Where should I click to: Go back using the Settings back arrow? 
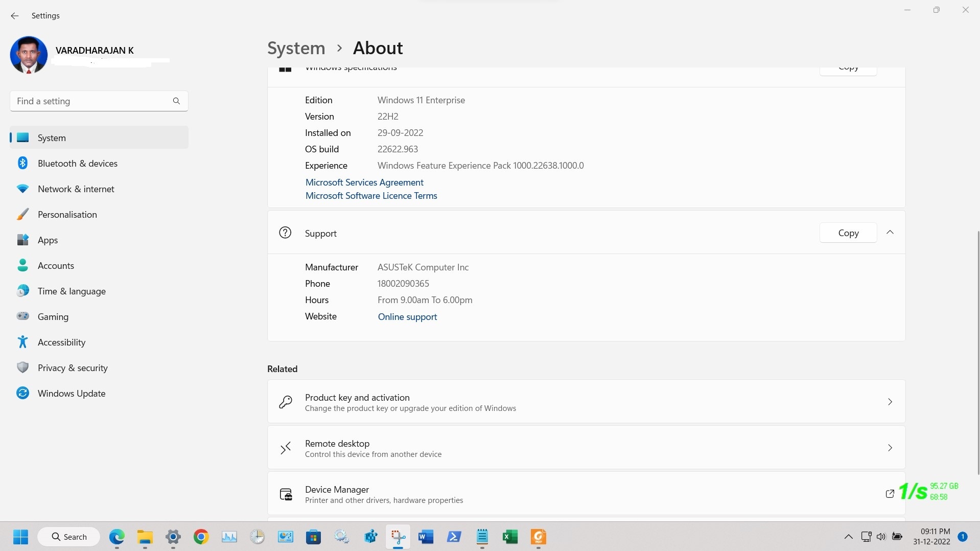[15, 16]
